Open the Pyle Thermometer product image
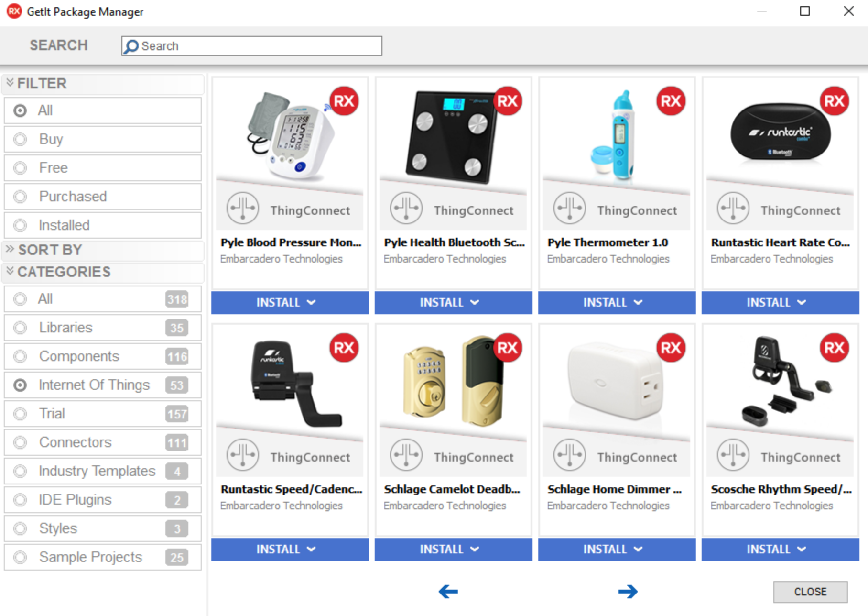 tap(613, 135)
